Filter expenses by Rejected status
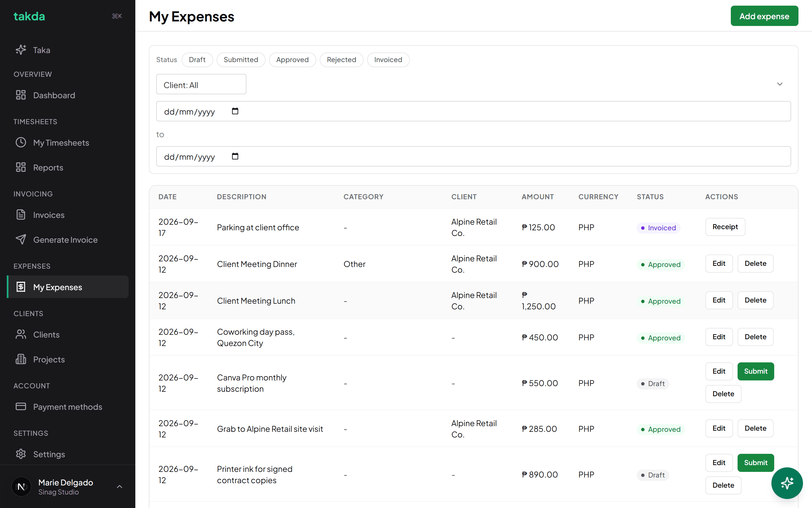This screenshot has width=812, height=508. click(341, 60)
